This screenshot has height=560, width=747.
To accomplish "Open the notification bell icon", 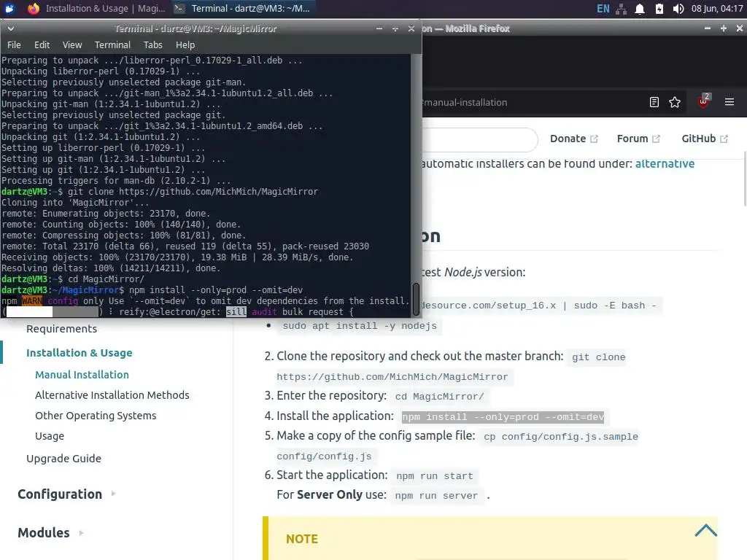I will (640, 9).
